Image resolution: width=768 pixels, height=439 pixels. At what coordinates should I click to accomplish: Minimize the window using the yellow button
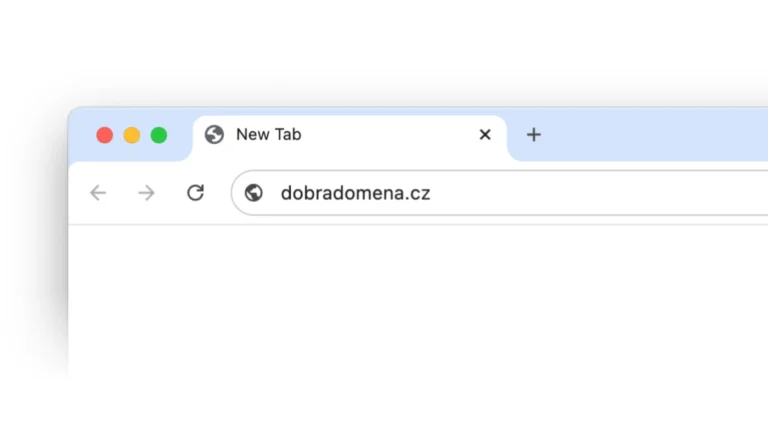(x=132, y=135)
